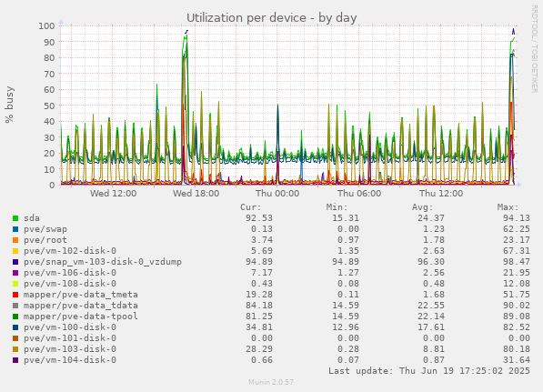The image size is (543, 392).
Task: Click the 'Thu 06:00' time axis label
Action: 359,193
